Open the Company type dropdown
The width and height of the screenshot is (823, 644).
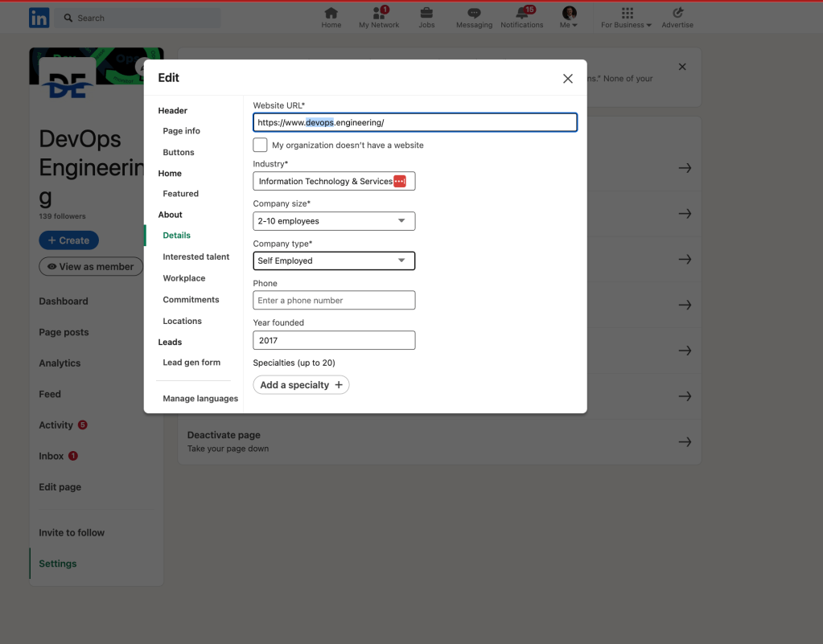tap(334, 260)
